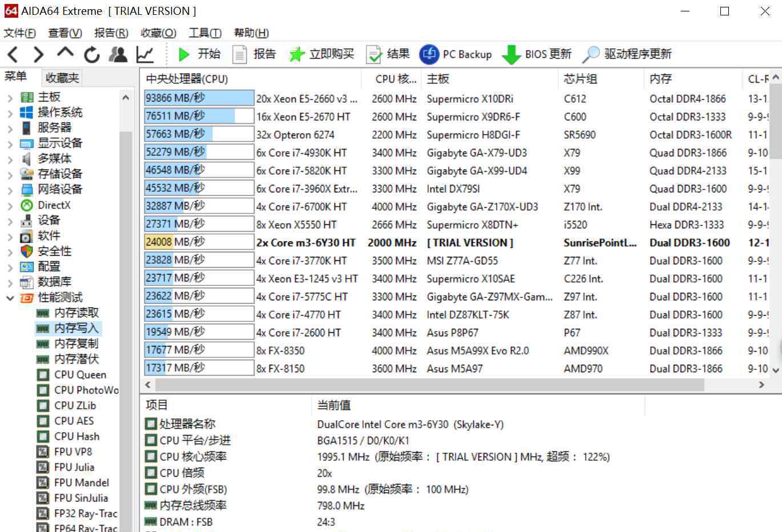Select FPU Julia benchmark icon
Image resolution: width=782 pixels, height=532 pixels.
coord(43,467)
